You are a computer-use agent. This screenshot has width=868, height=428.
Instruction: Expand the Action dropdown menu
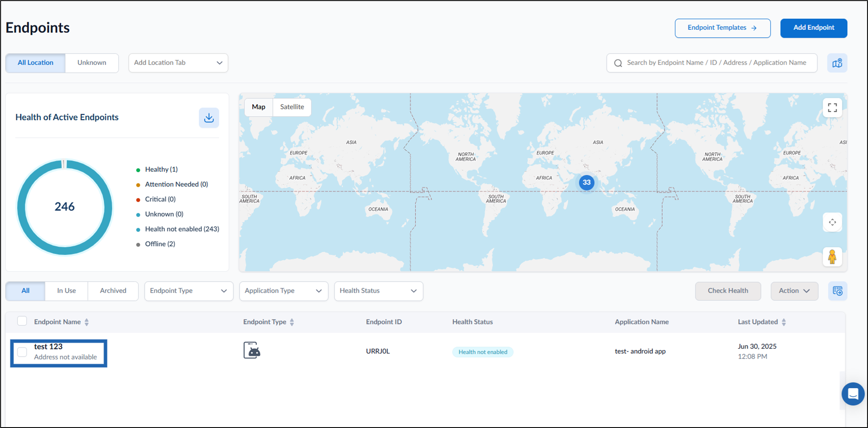coord(794,291)
